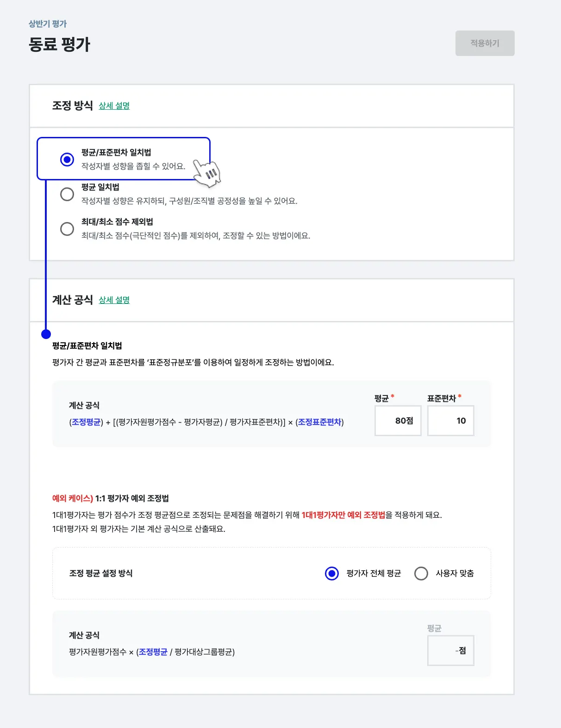Screen dimensions: 561x728
Task: Select 최대/최소 점수 제외법 radio option
Action: 67,228
